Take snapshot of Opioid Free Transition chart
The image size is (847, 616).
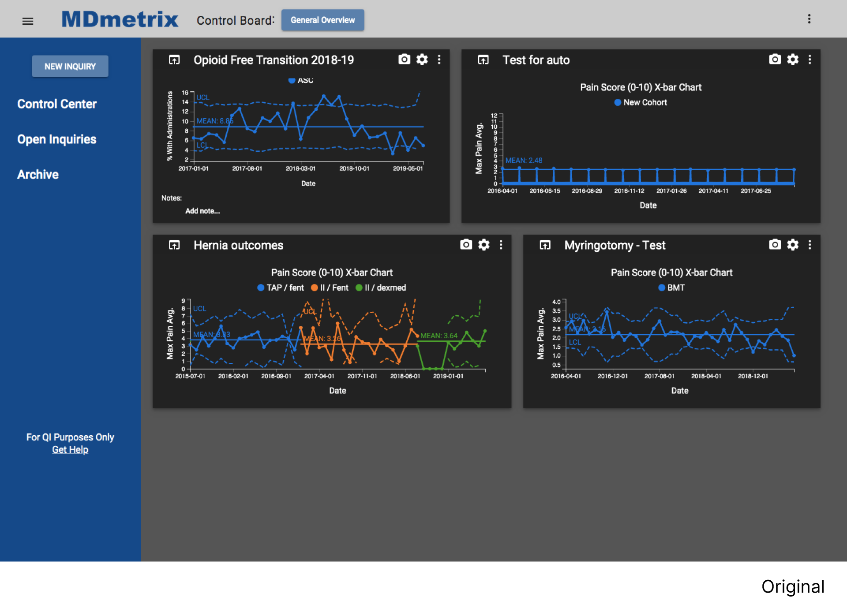404,60
